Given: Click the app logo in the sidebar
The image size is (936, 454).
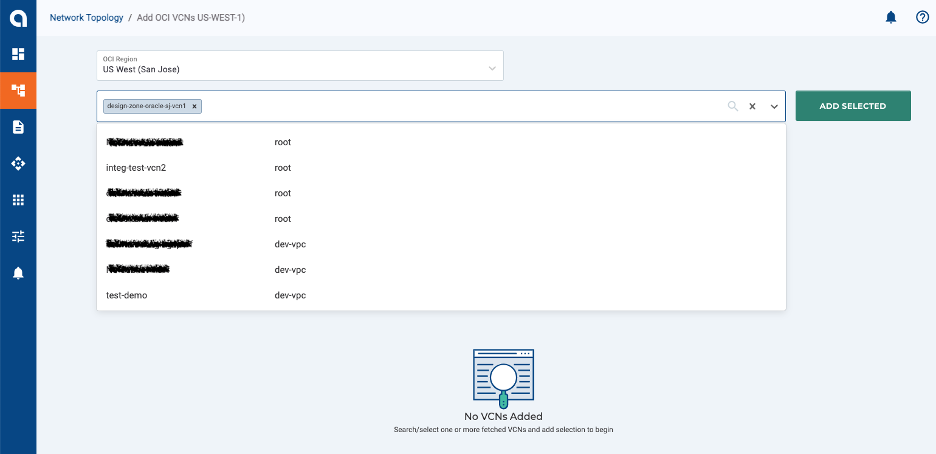Looking at the screenshot, I should tap(18, 18).
